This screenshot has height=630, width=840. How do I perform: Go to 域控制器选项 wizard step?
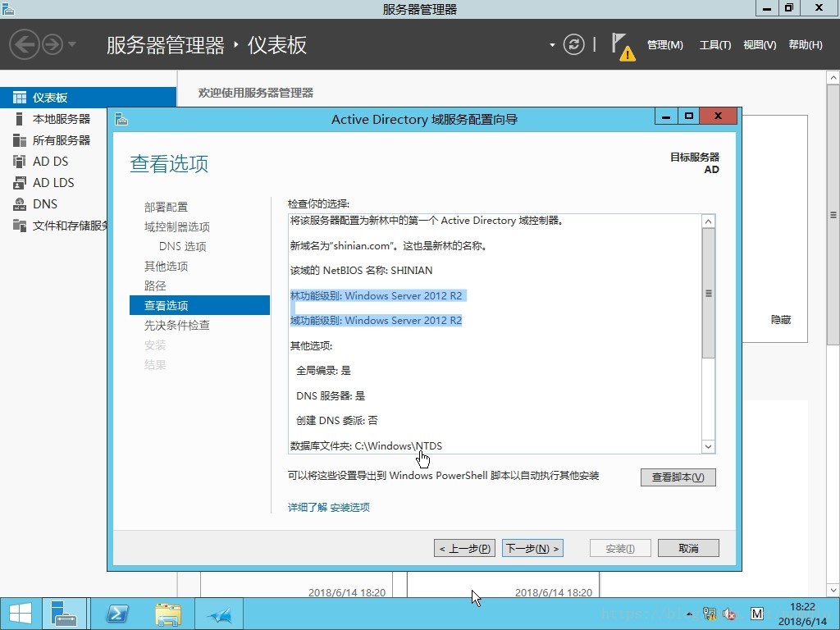[177, 226]
